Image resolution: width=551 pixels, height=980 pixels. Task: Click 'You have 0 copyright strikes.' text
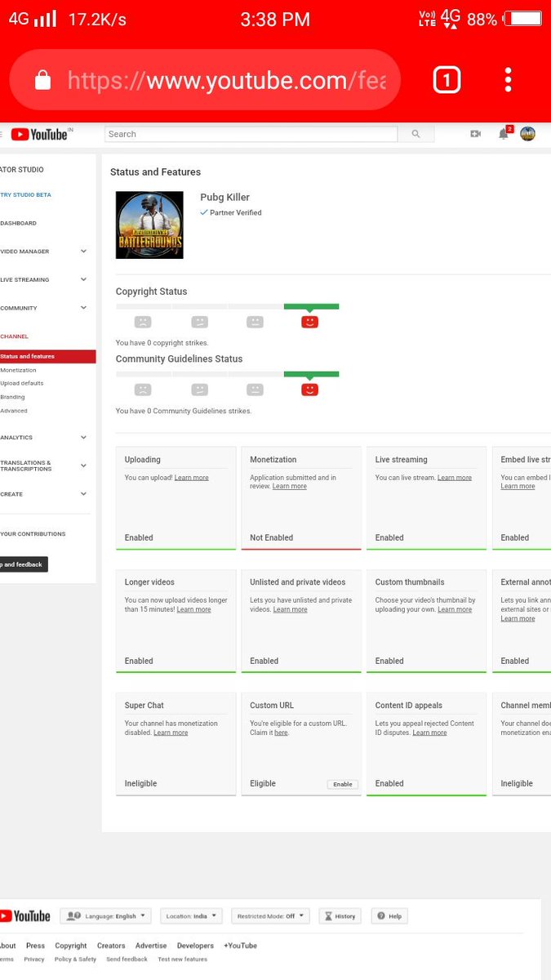click(162, 343)
